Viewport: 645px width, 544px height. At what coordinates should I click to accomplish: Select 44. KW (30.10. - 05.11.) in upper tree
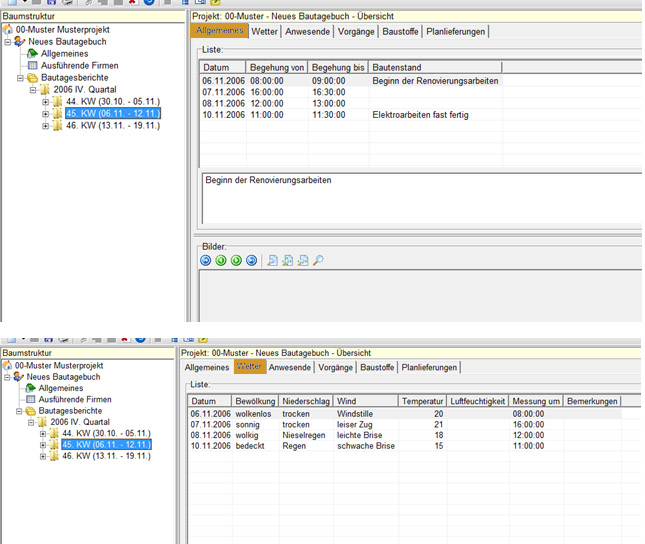tap(113, 102)
